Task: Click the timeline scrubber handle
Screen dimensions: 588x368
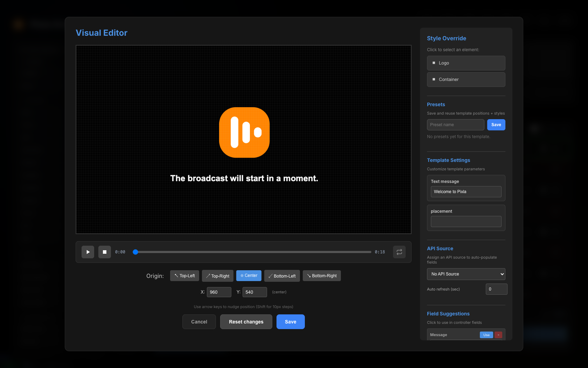Action: (135, 252)
